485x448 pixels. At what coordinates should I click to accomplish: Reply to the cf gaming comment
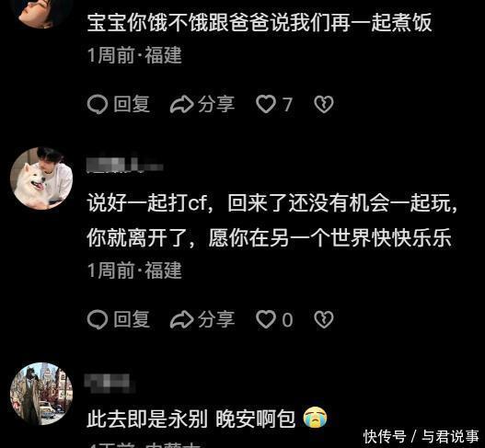[x=119, y=319]
